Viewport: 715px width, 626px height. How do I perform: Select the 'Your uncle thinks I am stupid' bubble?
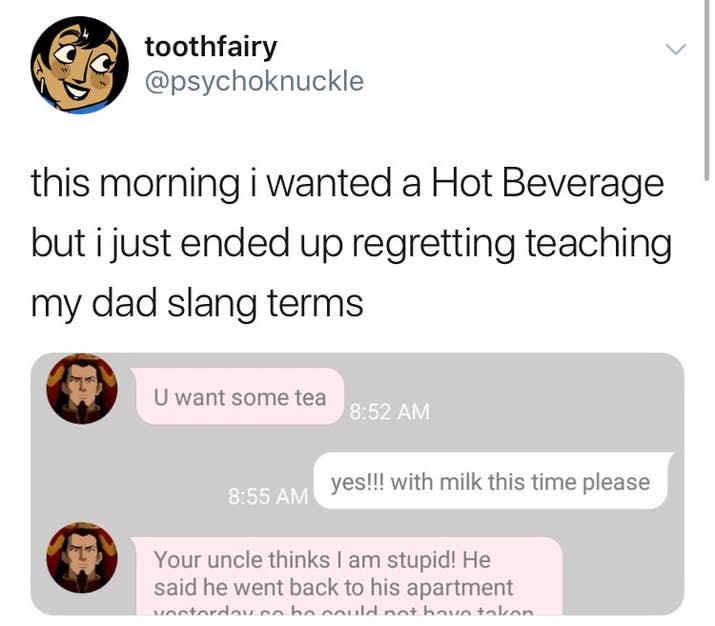click(348, 576)
